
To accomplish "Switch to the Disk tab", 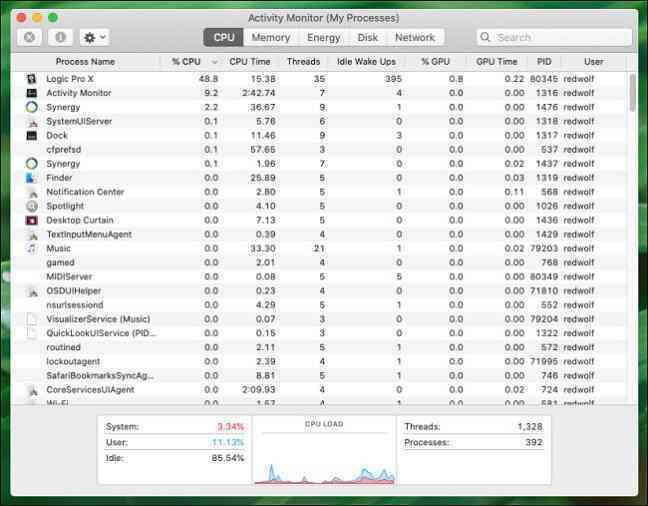I will tap(367, 37).
